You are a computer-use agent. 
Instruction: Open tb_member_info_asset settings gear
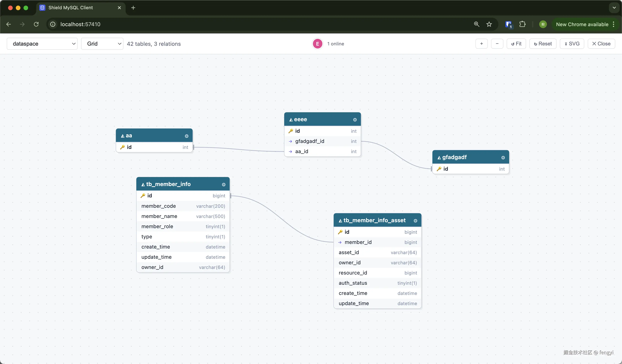(415, 221)
